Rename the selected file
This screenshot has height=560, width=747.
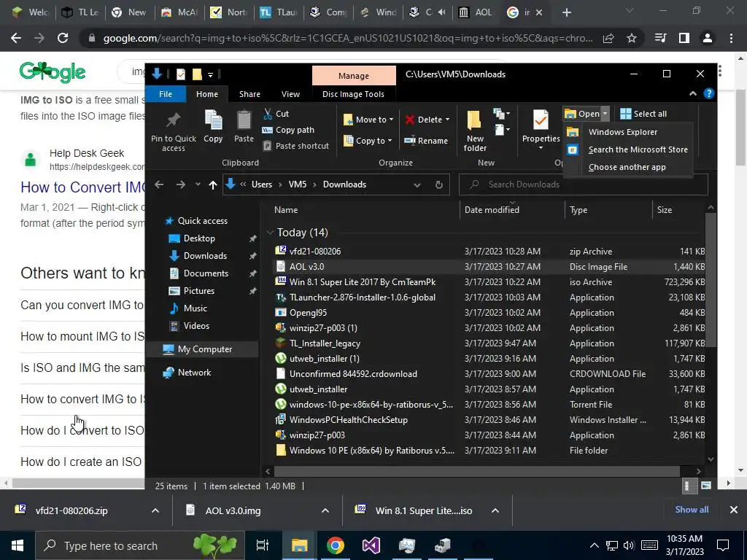click(426, 141)
